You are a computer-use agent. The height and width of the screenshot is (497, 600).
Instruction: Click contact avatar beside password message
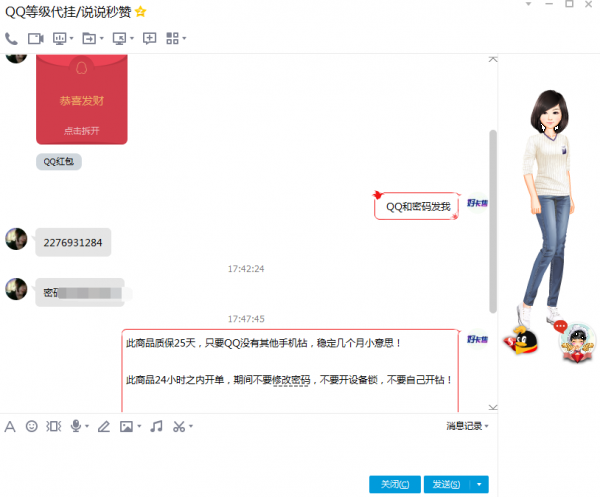(x=16, y=289)
